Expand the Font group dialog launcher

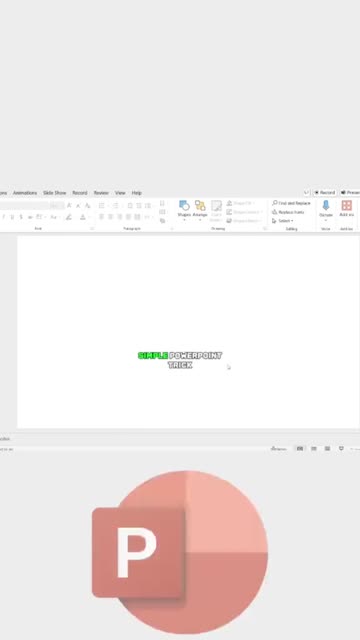click(x=92, y=229)
